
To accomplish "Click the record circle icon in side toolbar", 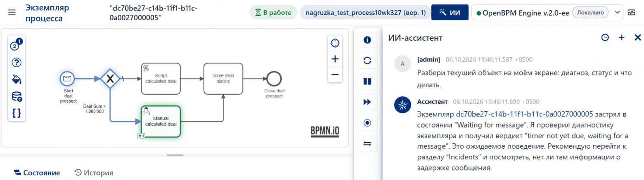I will 367,123.
